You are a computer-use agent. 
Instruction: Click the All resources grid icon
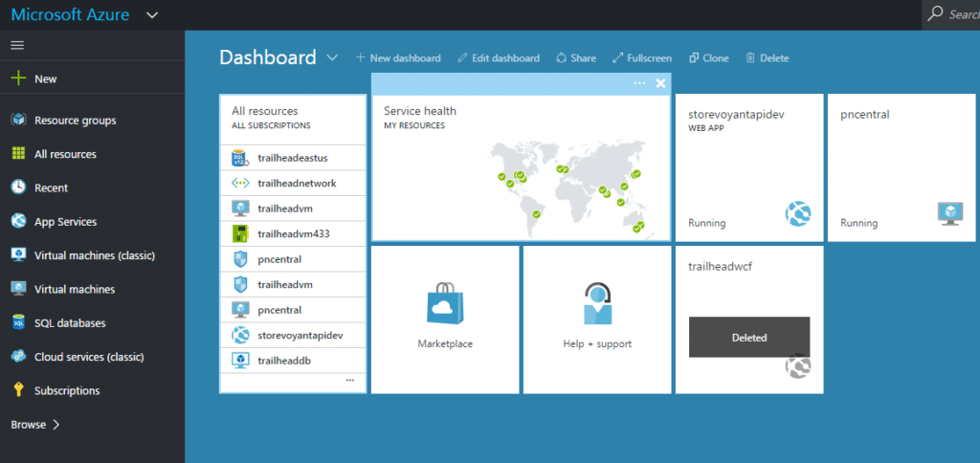pyautogui.click(x=19, y=154)
